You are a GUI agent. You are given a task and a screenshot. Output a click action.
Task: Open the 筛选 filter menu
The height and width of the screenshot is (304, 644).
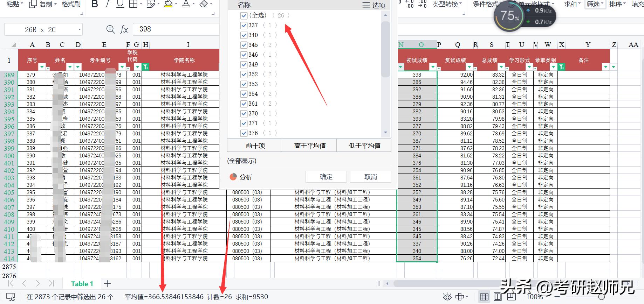[x=595, y=4]
